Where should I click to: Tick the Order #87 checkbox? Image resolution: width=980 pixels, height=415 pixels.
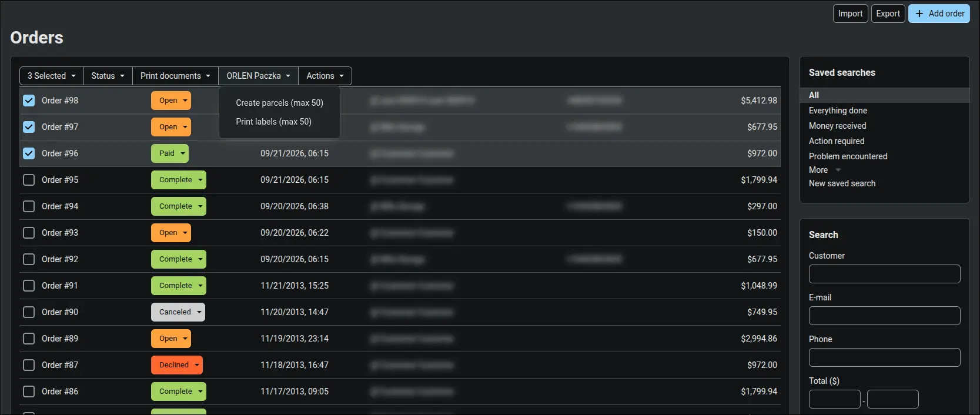(29, 365)
